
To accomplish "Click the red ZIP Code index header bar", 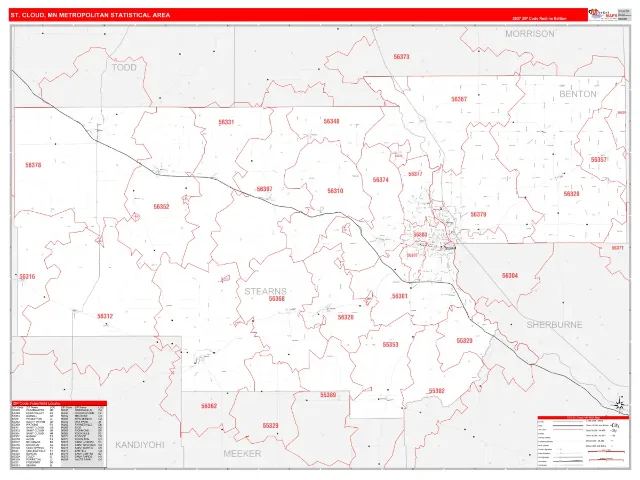I will 59,403.
